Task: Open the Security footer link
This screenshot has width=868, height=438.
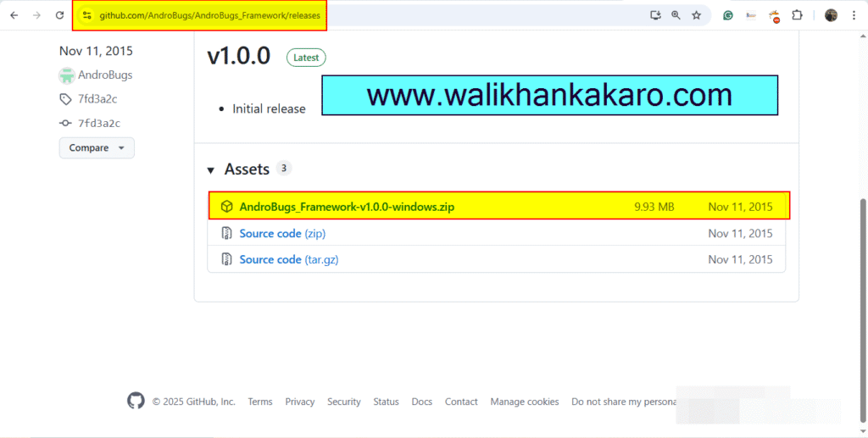Action: (344, 402)
